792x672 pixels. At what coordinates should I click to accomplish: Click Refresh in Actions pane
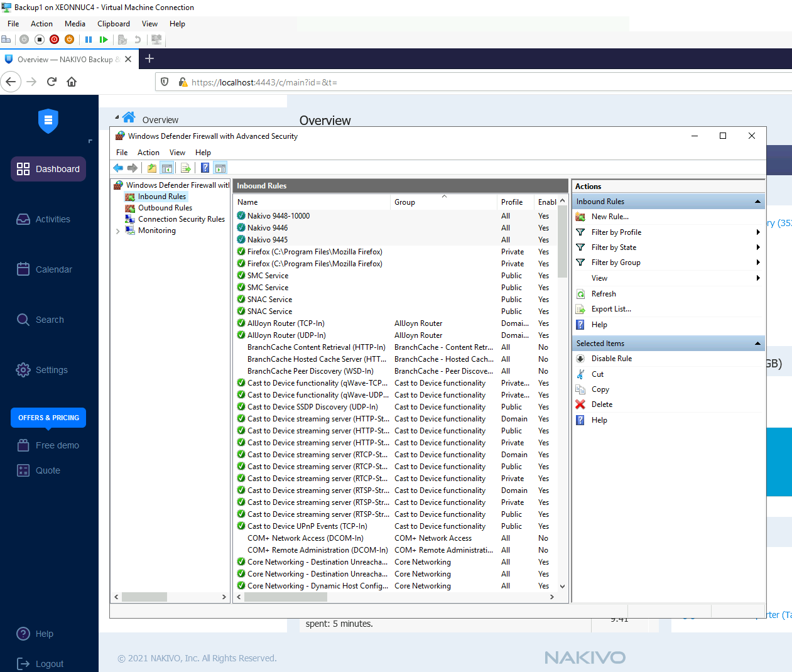click(x=604, y=294)
